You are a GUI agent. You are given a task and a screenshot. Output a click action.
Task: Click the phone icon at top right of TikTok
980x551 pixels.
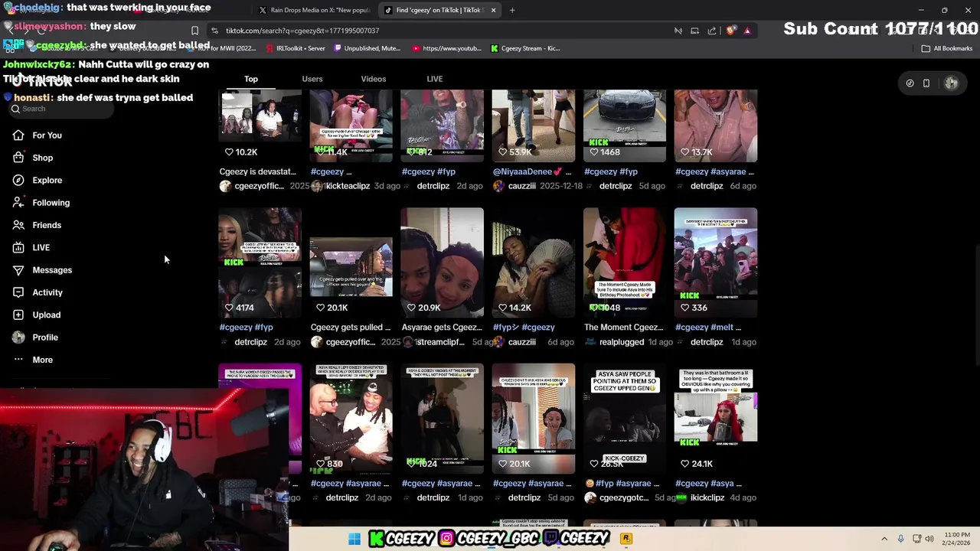926,83
